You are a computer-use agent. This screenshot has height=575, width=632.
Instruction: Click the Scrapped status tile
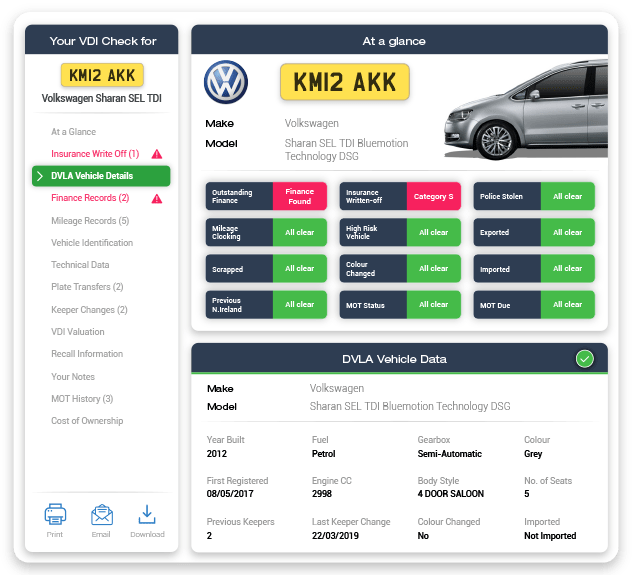pyautogui.click(x=266, y=269)
